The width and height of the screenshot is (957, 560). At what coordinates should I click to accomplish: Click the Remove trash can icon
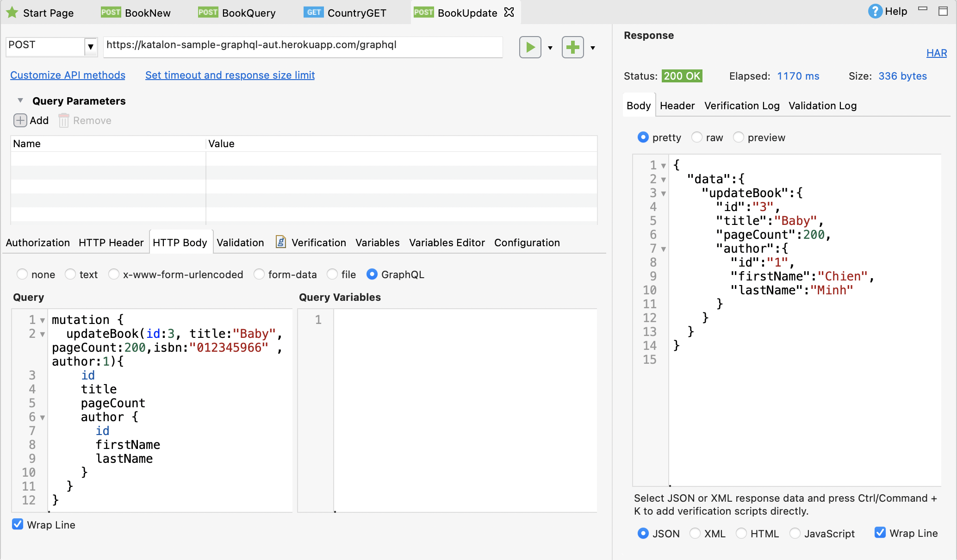tap(64, 121)
